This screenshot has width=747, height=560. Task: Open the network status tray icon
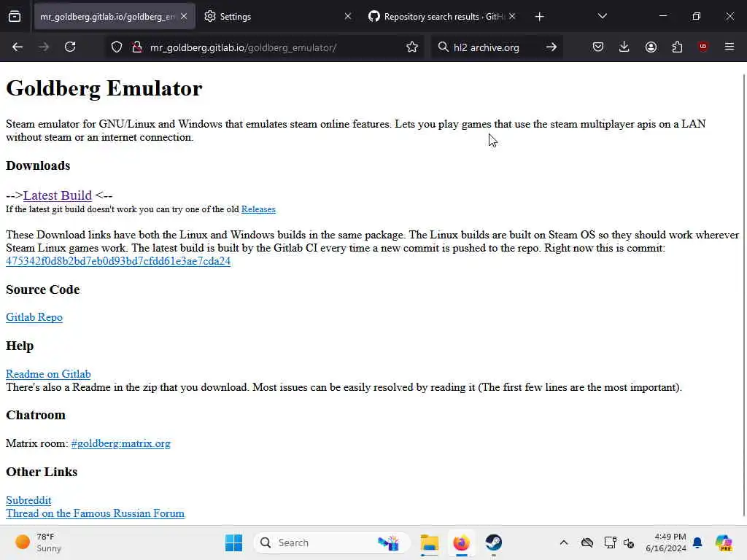coord(610,542)
